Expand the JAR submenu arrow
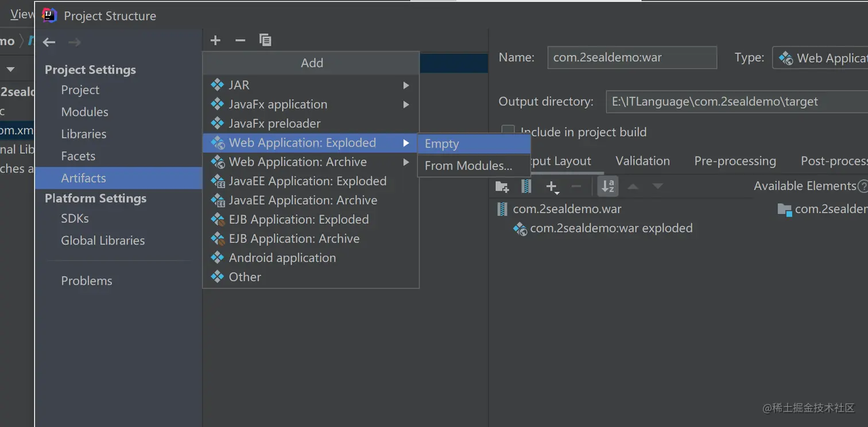The height and width of the screenshot is (427, 868). pos(406,85)
